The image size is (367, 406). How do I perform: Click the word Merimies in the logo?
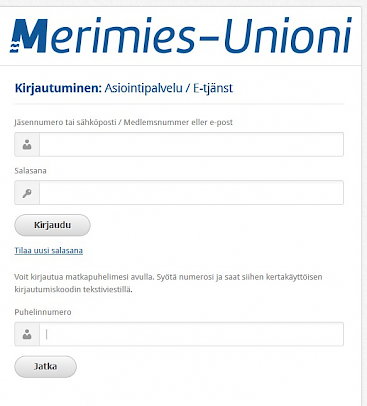click(x=103, y=36)
